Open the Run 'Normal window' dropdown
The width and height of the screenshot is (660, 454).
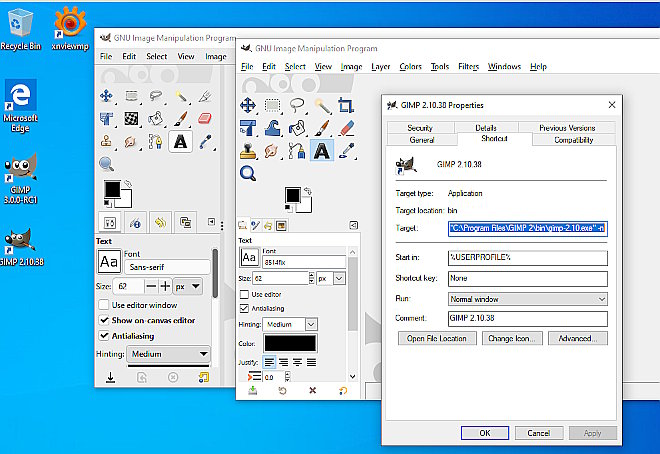(527, 299)
